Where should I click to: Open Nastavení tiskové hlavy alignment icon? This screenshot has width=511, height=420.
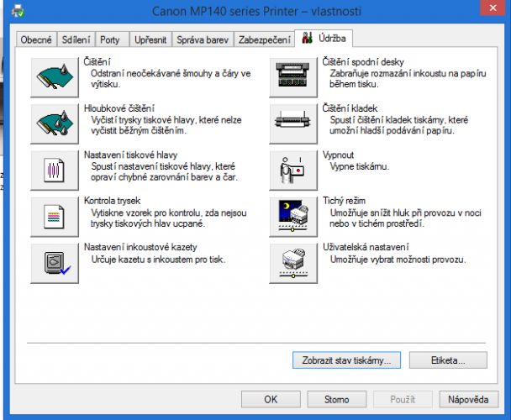click(55, 171)
